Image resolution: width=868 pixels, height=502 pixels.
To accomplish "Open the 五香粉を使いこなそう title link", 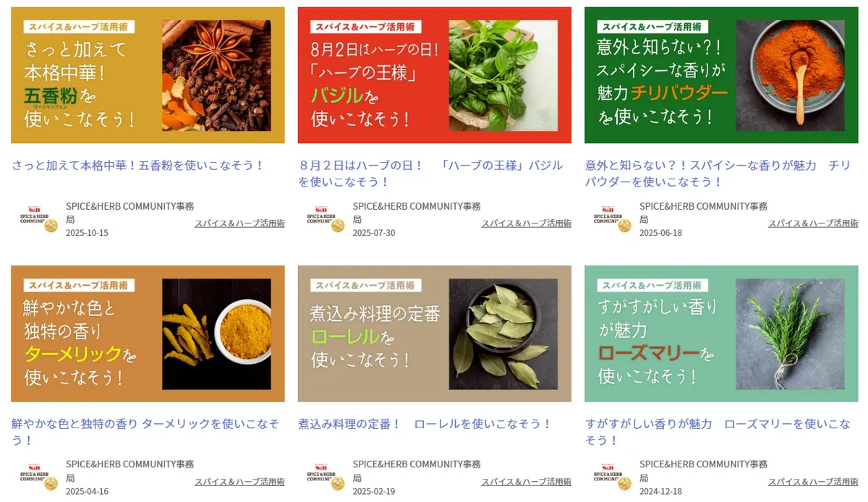I will 138,165.
